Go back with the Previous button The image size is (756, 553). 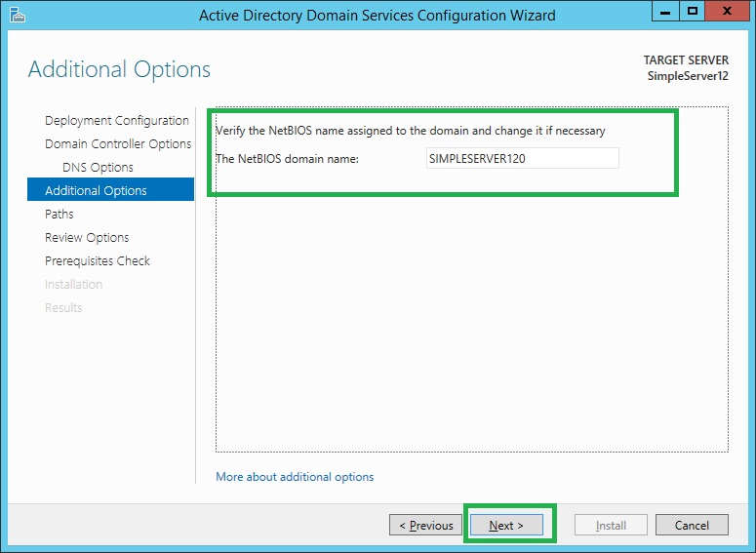[x=425, y=525]
